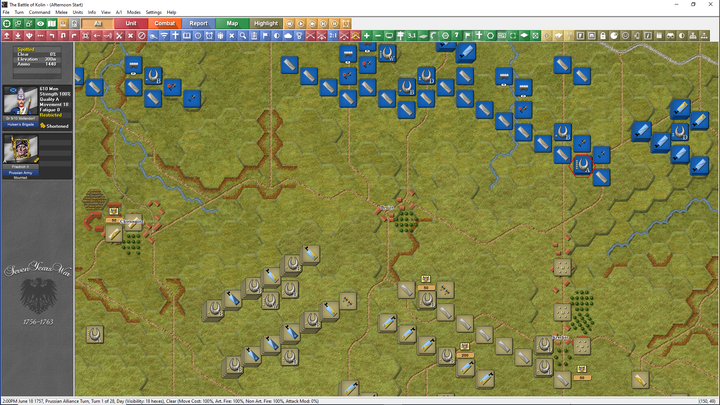Click the blue flag icon

pos(265,35)
